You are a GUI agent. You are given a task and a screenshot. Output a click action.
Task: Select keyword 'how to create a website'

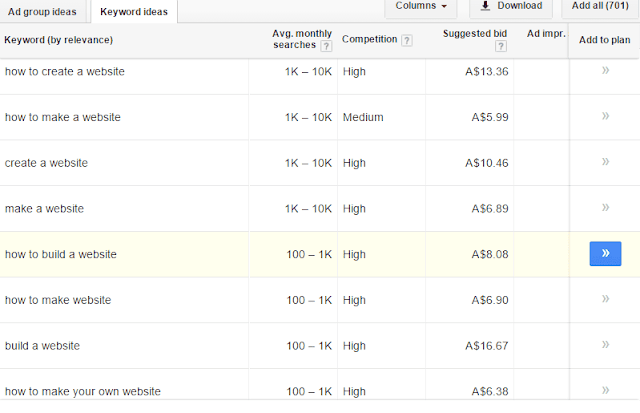click(x=64, y=71)
